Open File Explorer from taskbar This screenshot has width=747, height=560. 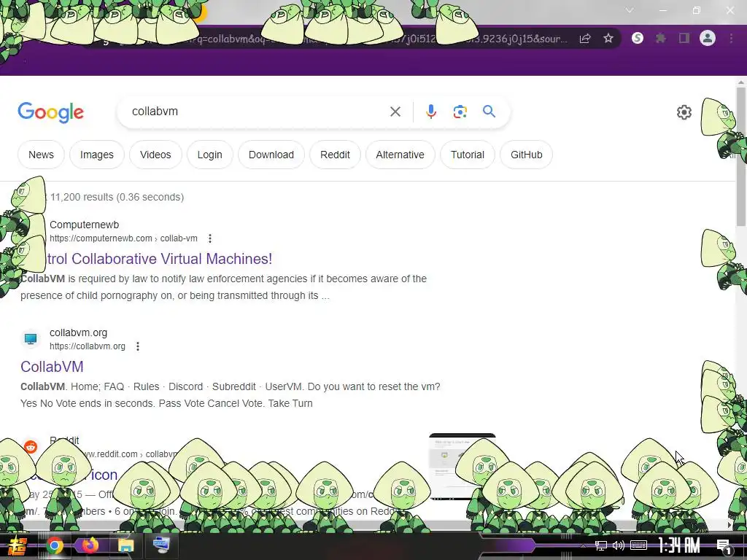(x=125, y=545)
